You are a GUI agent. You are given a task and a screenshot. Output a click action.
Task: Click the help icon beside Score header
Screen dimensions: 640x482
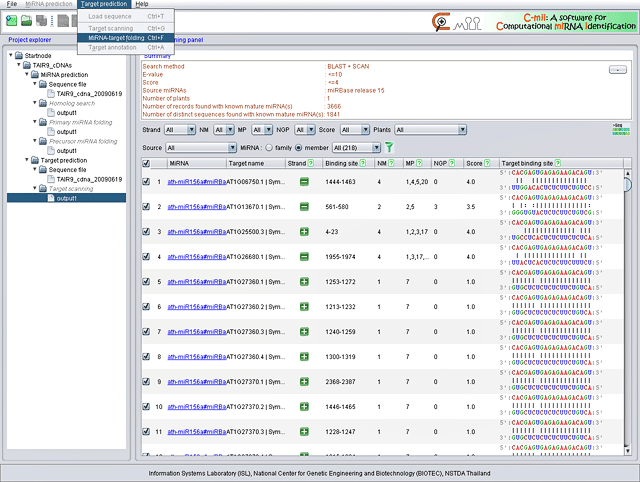click(487, 163)
